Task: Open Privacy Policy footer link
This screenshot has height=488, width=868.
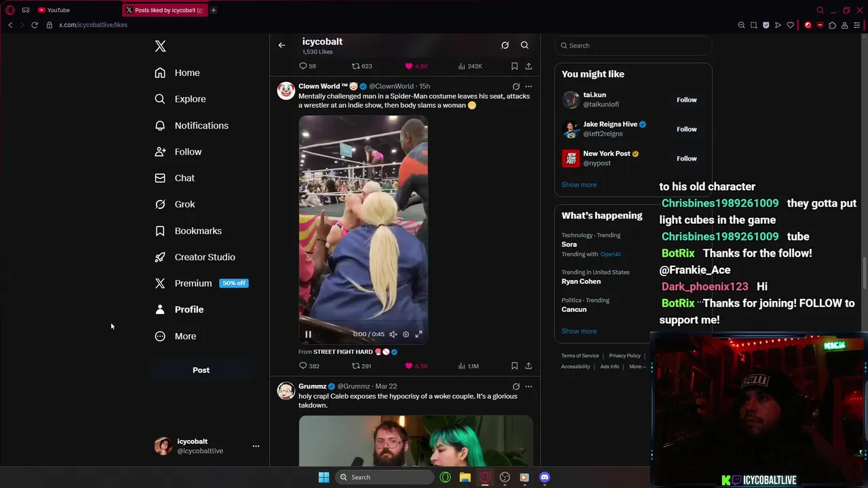Action: point(625,356)
